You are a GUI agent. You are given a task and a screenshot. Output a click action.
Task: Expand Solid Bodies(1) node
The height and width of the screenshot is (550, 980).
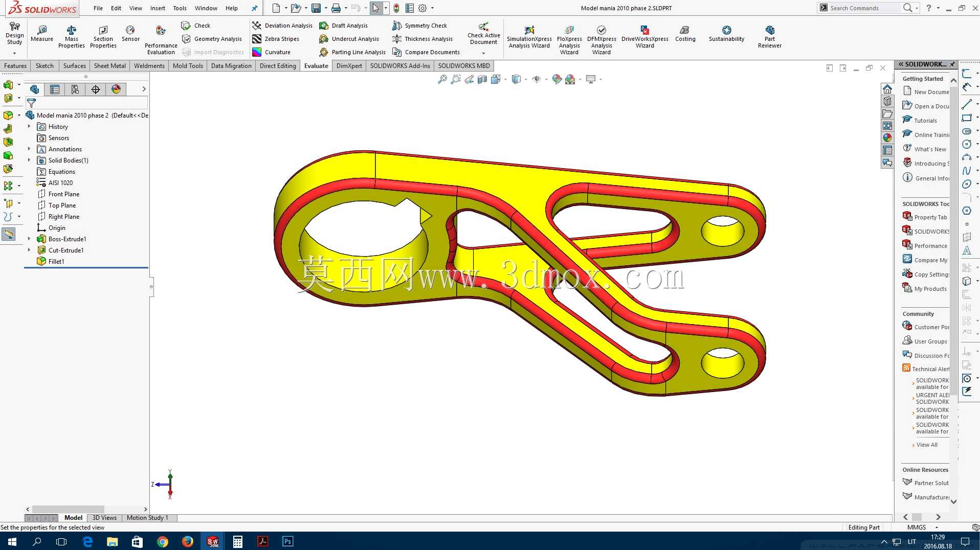click(29, 160)
